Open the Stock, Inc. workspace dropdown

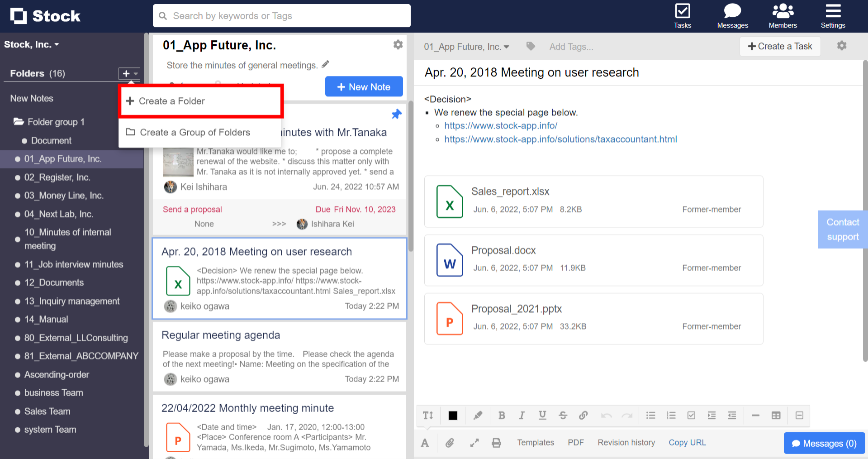point(32,44)
